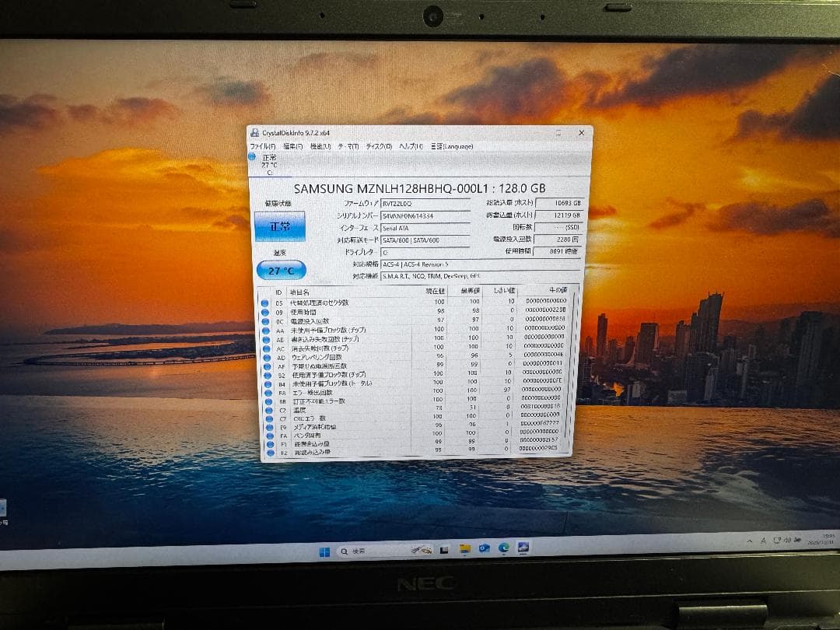
Task: Open the Start menu from the taskbar
Action: [x=324, y=551]
